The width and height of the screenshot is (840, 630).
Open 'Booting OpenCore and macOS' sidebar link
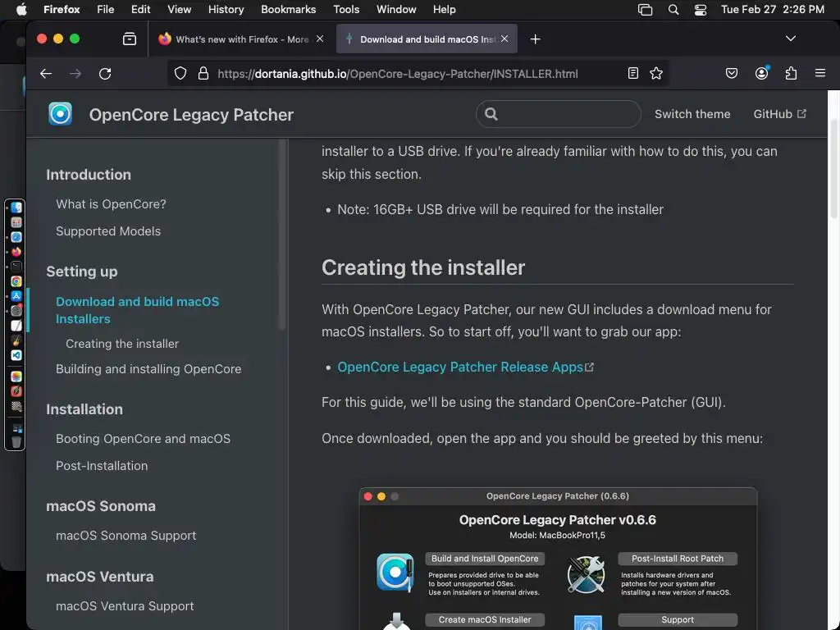pos(143,439)
